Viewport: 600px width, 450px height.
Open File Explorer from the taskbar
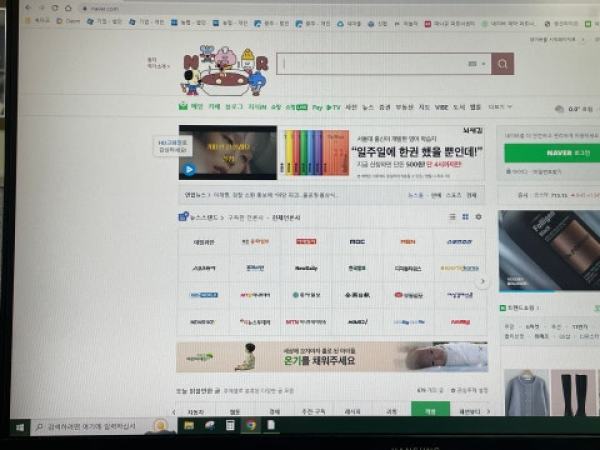[x=189, y=426]
